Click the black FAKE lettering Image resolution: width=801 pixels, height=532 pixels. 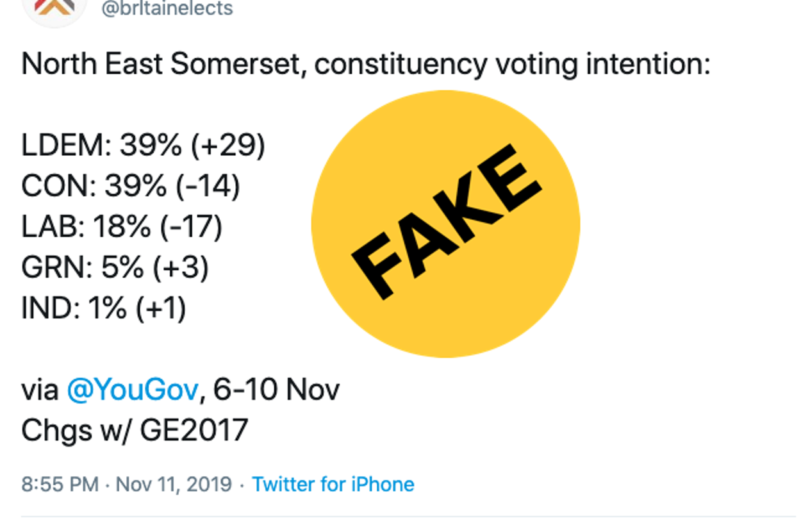(447, 222)
